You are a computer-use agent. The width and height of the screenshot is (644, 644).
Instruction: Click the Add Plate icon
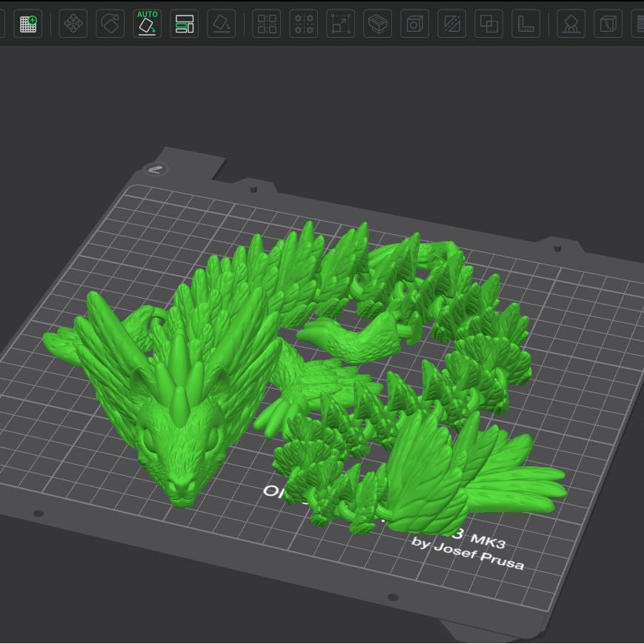28,24
